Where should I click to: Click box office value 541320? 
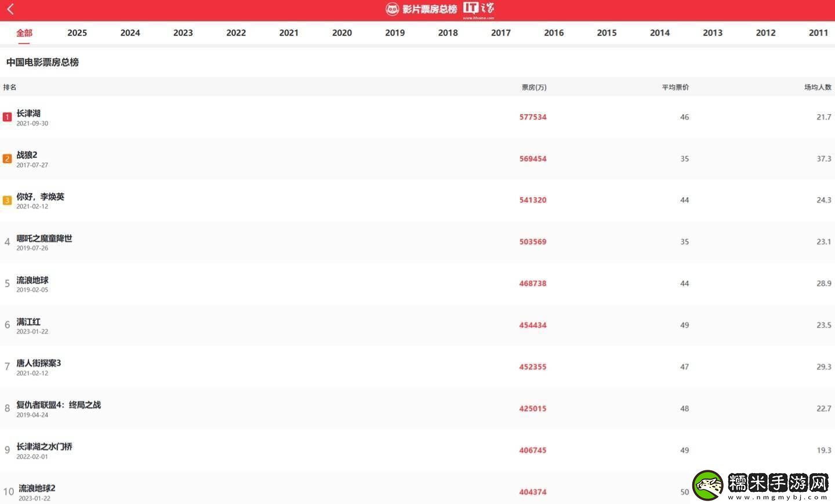[x=533, y=200]
